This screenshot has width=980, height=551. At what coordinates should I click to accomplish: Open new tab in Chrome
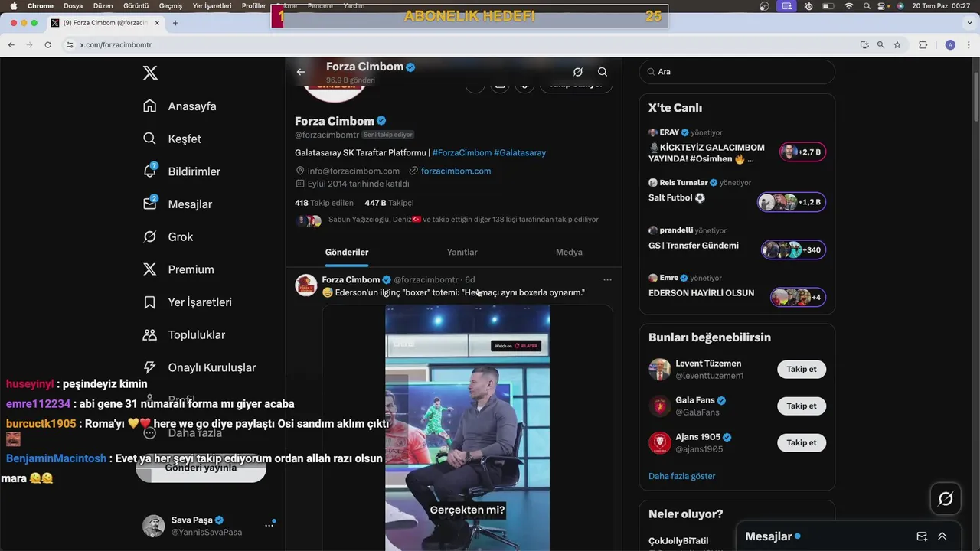[175, 23]
